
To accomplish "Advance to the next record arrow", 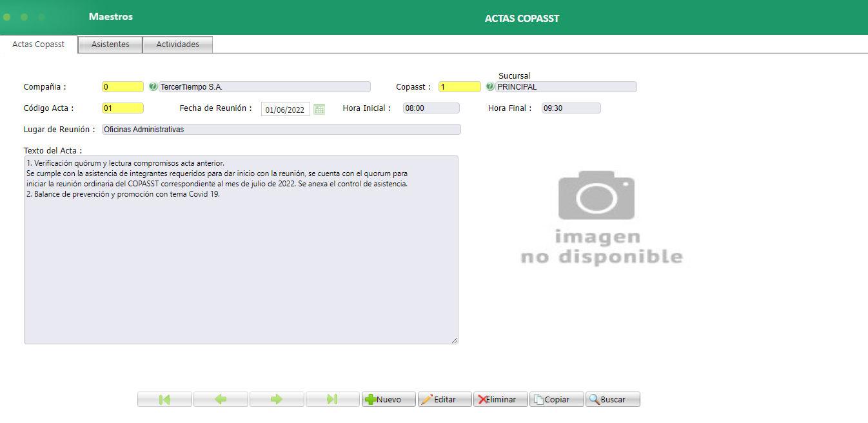I will [276, 398].
